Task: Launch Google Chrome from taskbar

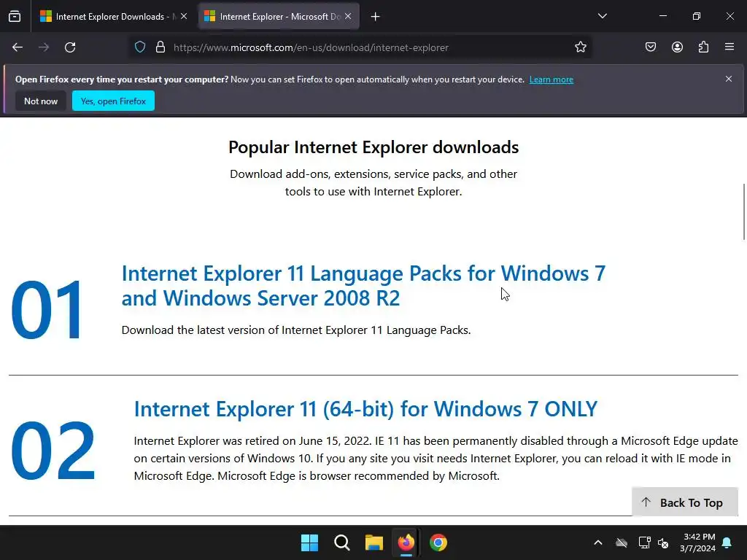Action: (x=438, y=542)
